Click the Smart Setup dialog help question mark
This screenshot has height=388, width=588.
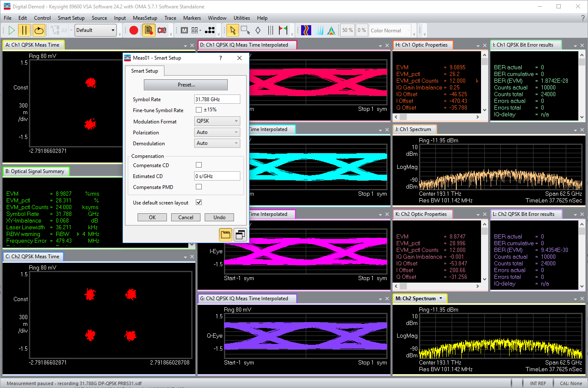coord(221,58)
